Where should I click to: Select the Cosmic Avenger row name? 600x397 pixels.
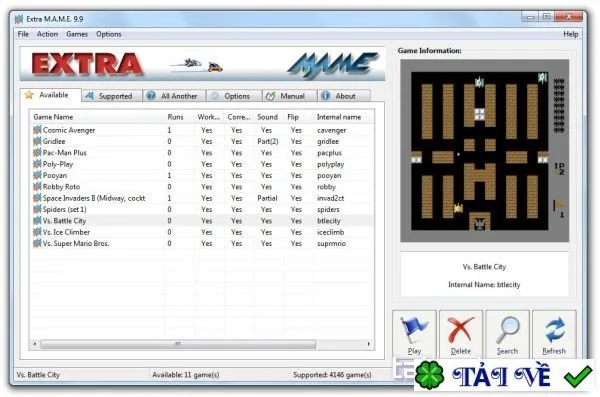69,130
